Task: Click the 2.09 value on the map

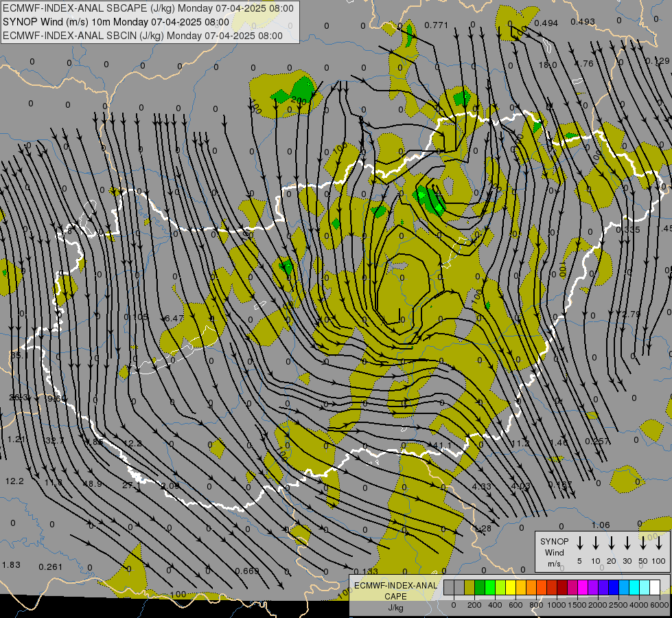Action: 170,486
